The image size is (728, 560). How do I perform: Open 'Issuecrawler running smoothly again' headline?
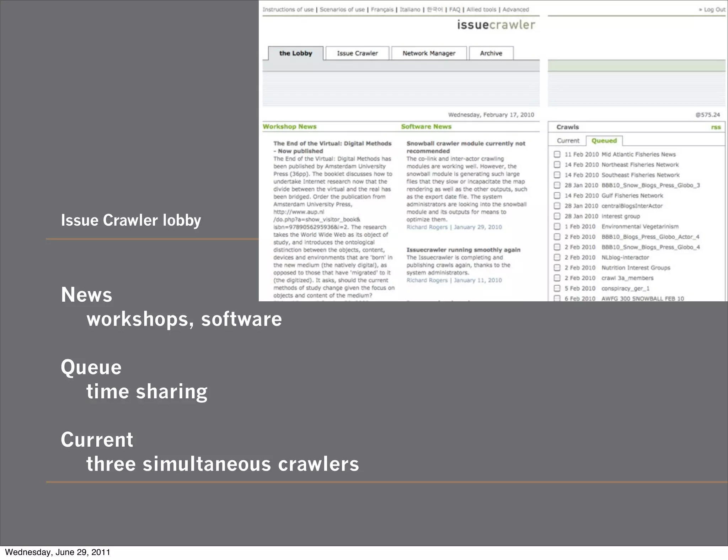pyautogui.click(x=463, y=250)
